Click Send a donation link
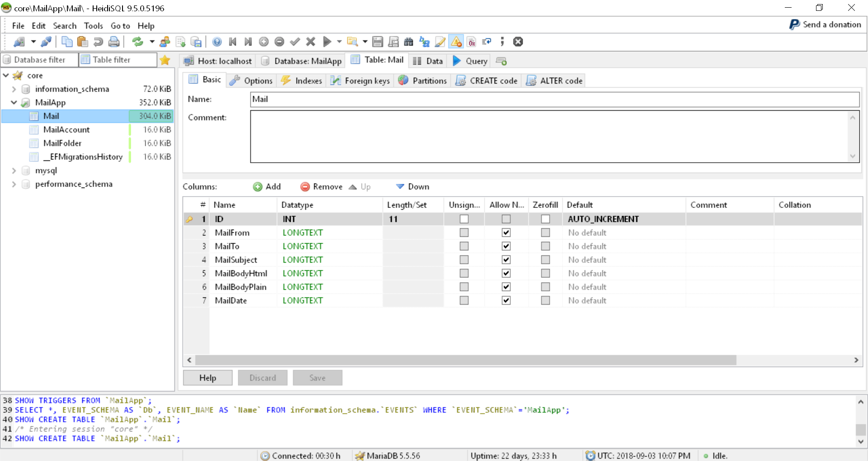 [825, 25]
